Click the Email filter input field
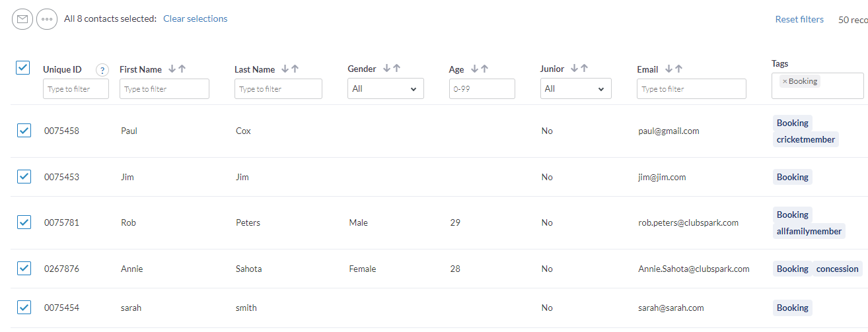The width and height of the screenshot is (868, 332). click(x=692, y=89)
